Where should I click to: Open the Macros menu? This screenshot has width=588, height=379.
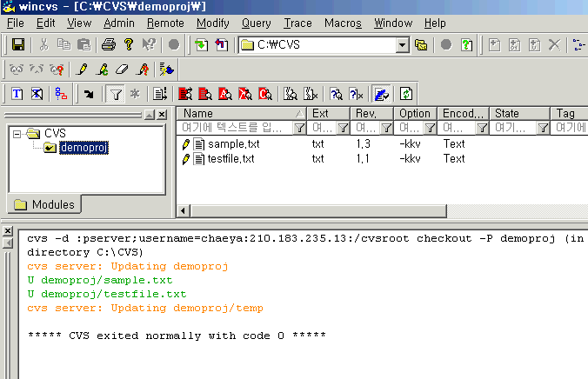click(x=343, y=23)
